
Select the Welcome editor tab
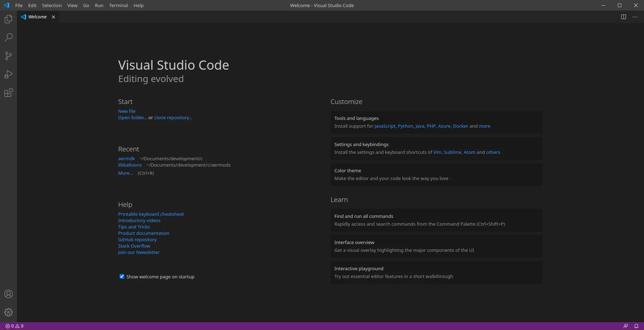[37, 17]
